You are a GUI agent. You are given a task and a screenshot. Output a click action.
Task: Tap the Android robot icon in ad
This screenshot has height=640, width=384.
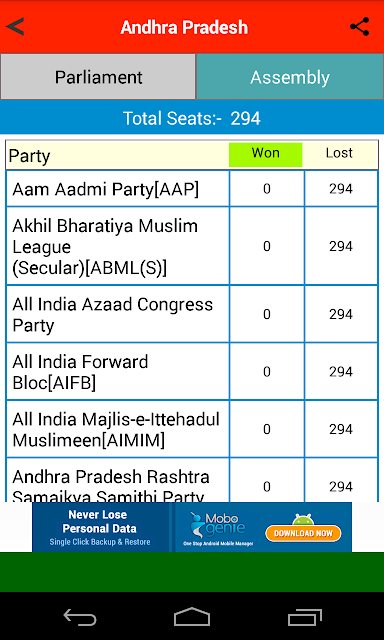click(304, 519)
